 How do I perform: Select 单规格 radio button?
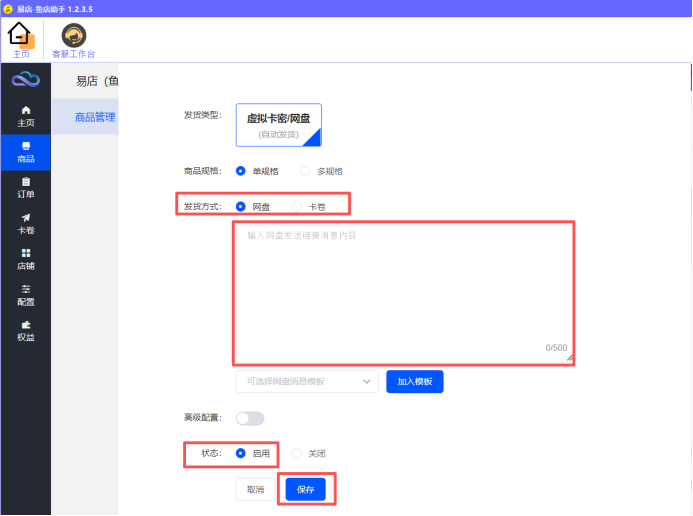[240, 171]
